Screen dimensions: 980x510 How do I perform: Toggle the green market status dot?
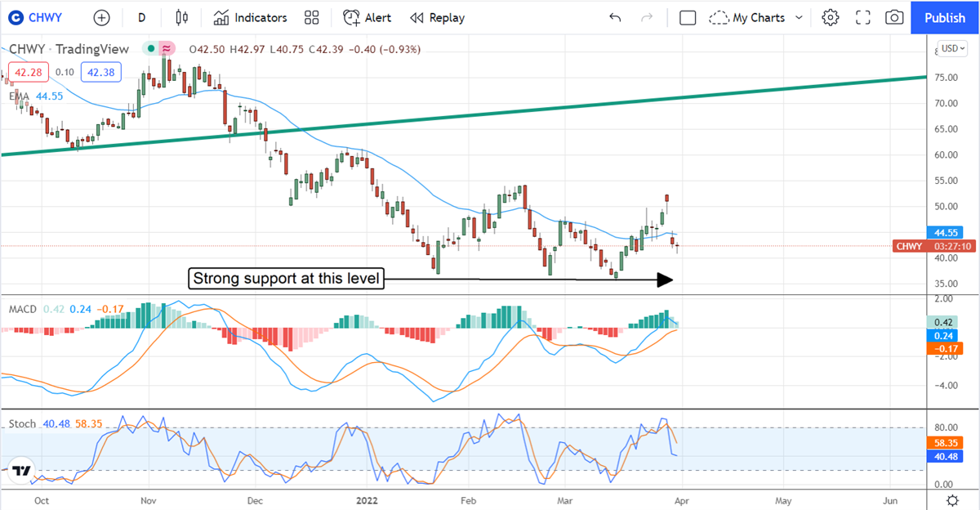click(x=150, y=49)
